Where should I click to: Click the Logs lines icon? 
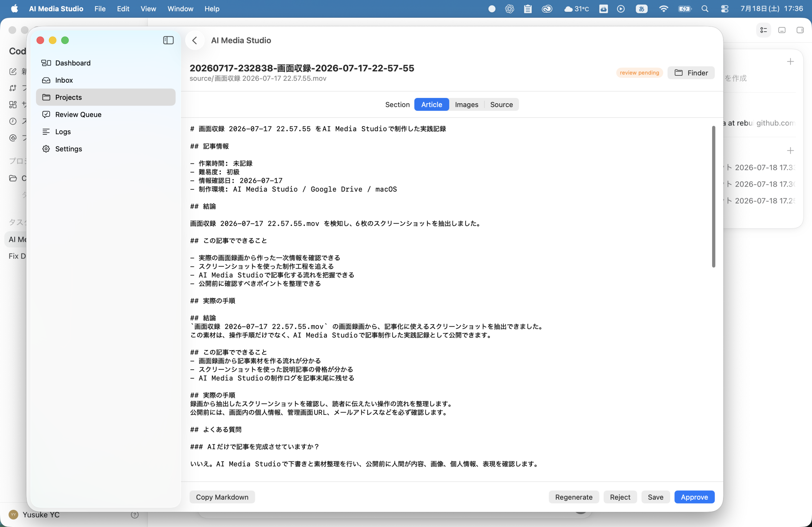tap(46, 132)
